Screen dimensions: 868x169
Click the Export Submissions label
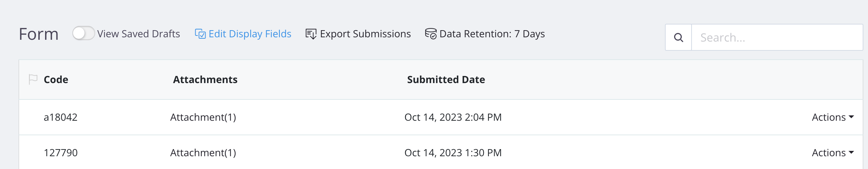pyautogui.click(x=365, y=34)
